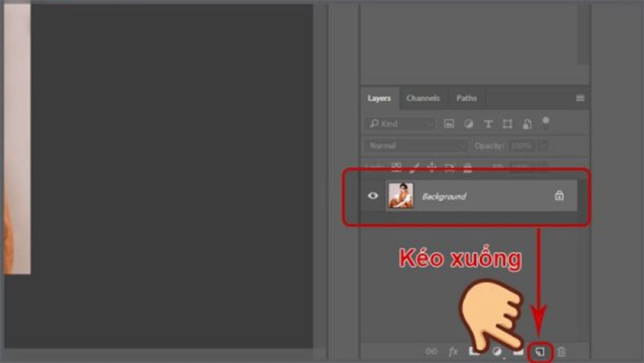Click the link layers icon
The image size is (644, 363).
coord(431,351)
